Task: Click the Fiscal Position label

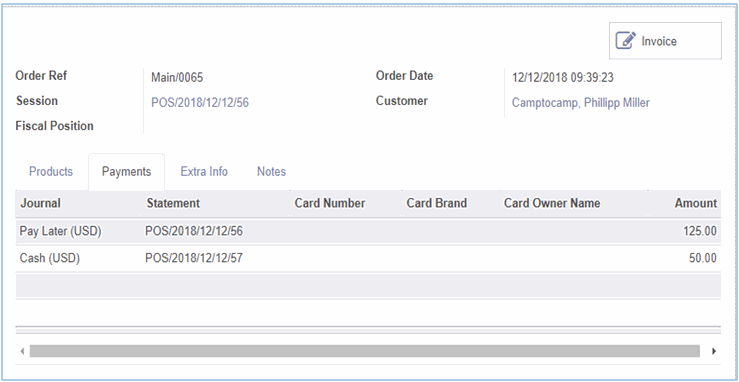Action: pyautogui.click(x=55, y=126)
